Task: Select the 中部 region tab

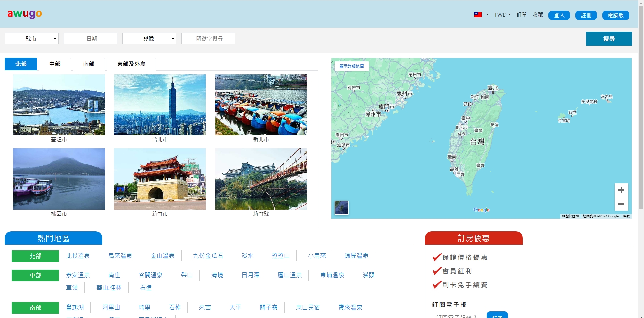Action: pos(55,64)
